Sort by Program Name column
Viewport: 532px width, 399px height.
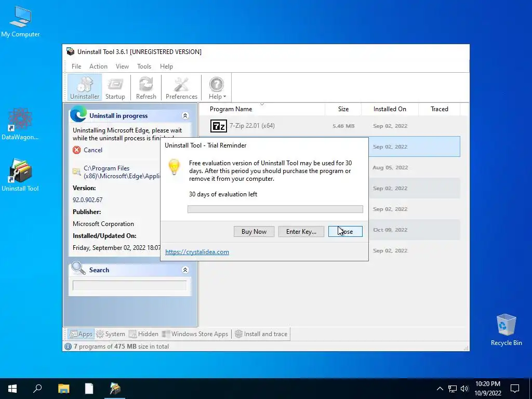click(x=231, y=109)
